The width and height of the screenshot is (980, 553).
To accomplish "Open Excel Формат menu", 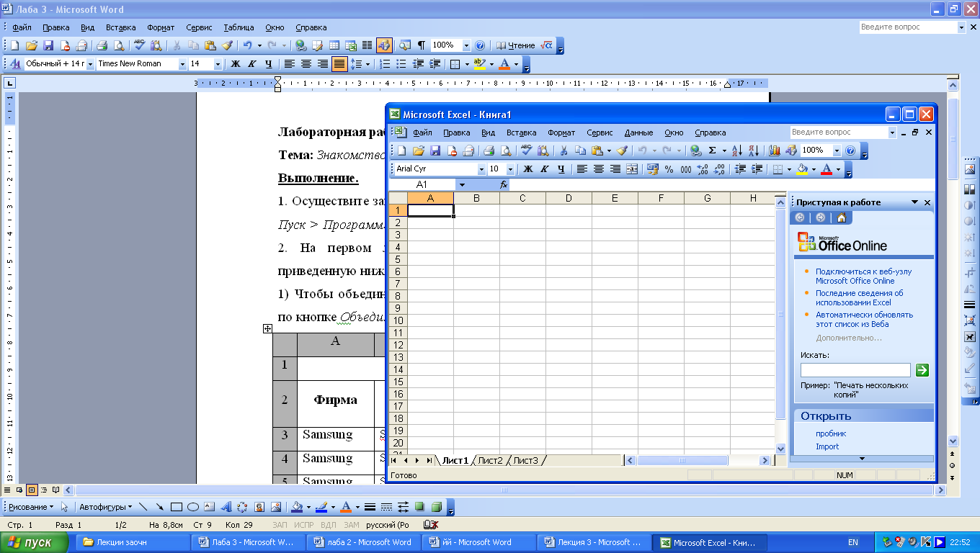I will tap(561, 132).
